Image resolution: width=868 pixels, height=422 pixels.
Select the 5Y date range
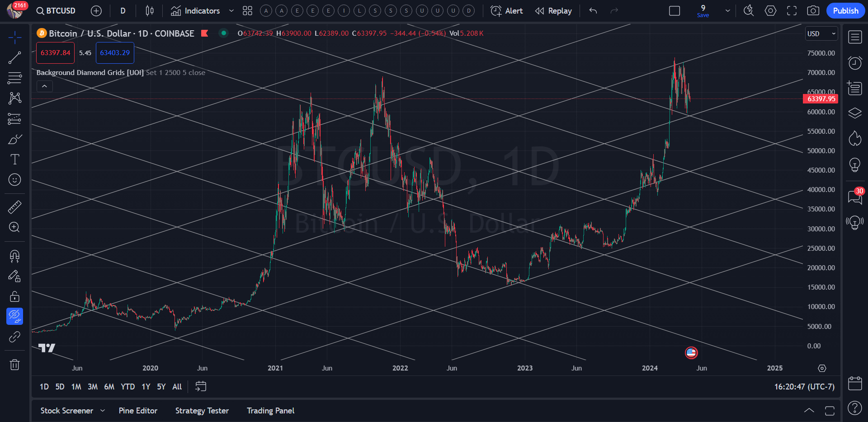click(x=161, y=387)
